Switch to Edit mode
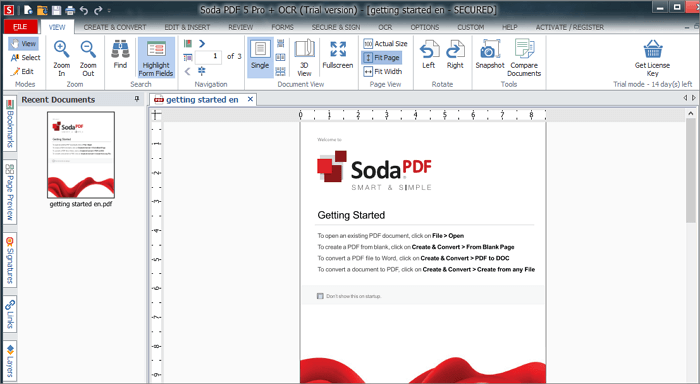 (x=22, y=71)
